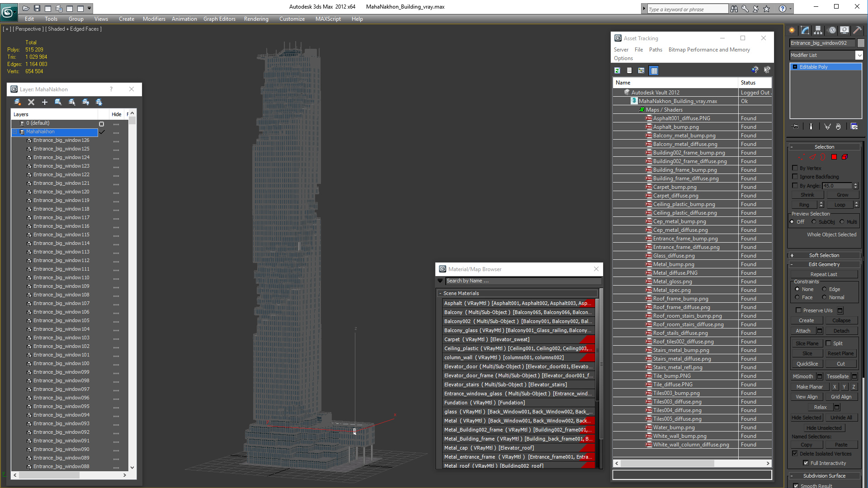868x488 pixels.
Task: Open the Utilities hammer panel tab
Action: point(857,30)
